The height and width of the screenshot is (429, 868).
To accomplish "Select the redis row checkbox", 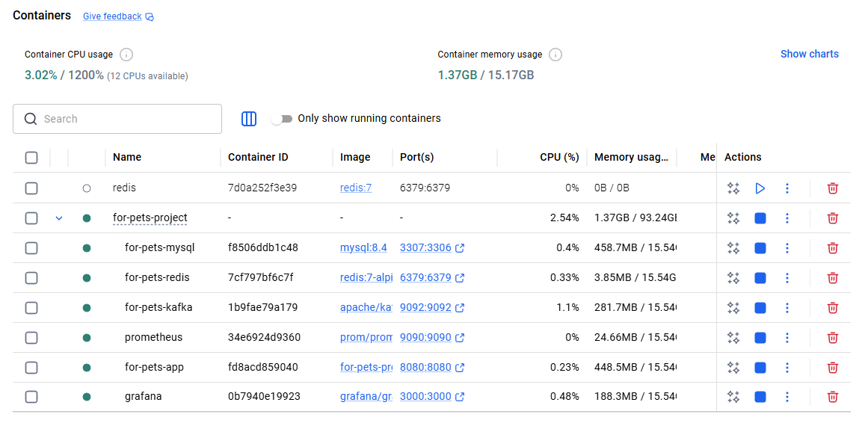I will [31, 188].
